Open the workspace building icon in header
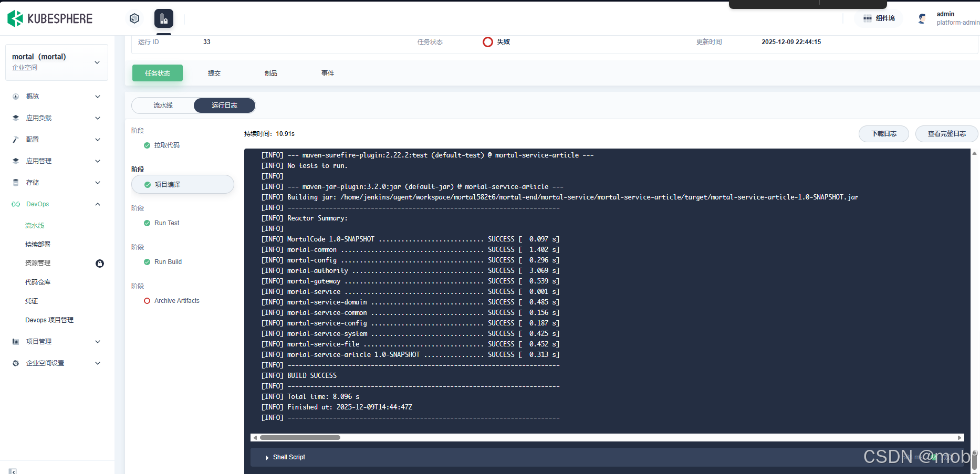The image size is (980, 474). (x=164, y=18)
